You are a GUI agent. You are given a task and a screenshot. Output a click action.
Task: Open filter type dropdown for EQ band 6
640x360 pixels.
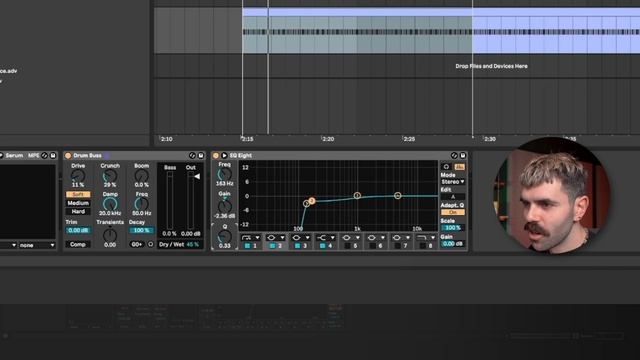tap(376, 238)
